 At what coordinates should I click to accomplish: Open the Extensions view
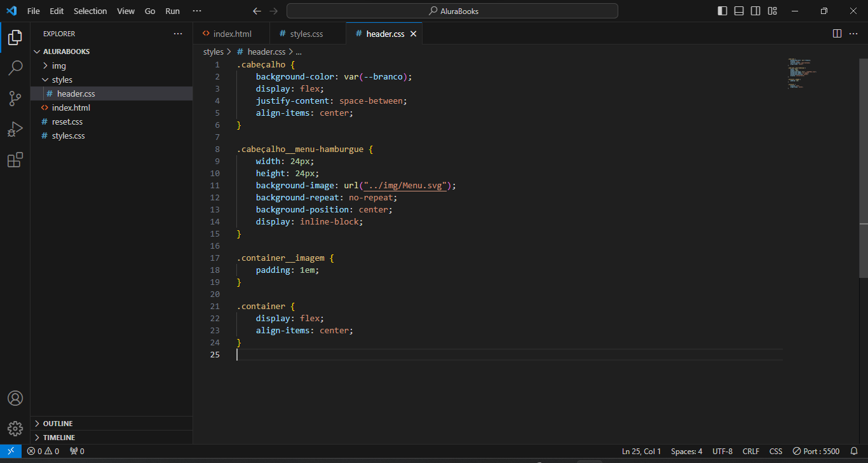tap(15, 160)
